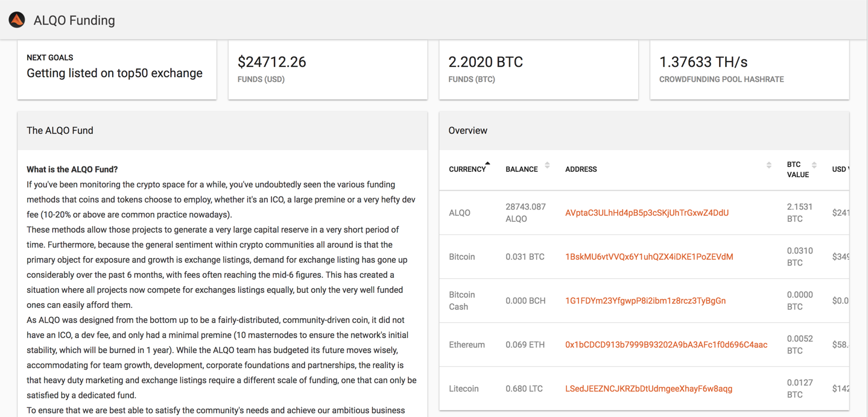
Task: Click the Bitcoin currency row label
Action: [x=462, y=257]
